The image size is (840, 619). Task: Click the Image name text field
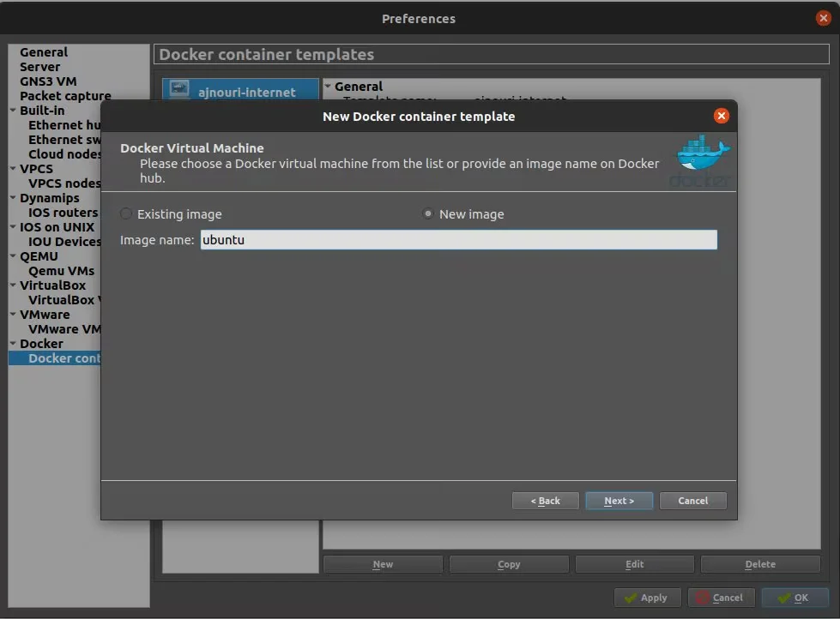458,240
